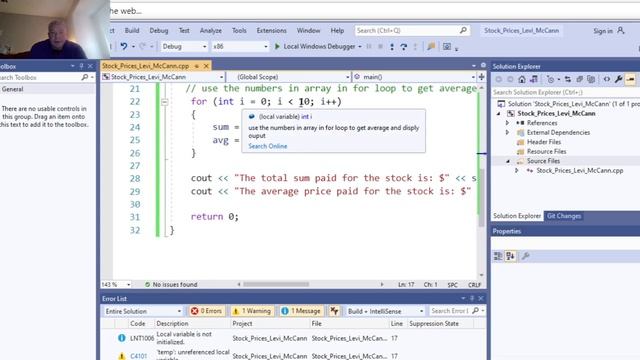Click Switch Views icon in Solution Explorer toolbar
Image resolution: width=640 pixels, height=360 pixels.
533,79
